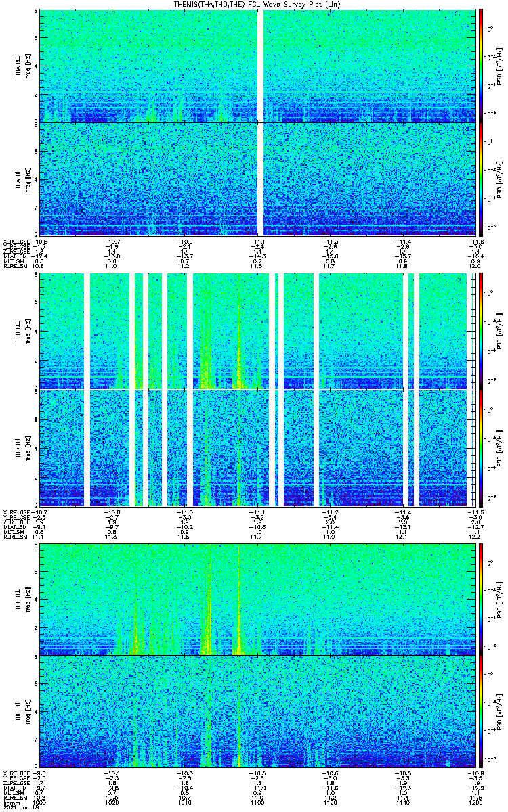Screen dimensions: 508x812
Task: Click the '1000' time tick label
Action: [39, 802]
